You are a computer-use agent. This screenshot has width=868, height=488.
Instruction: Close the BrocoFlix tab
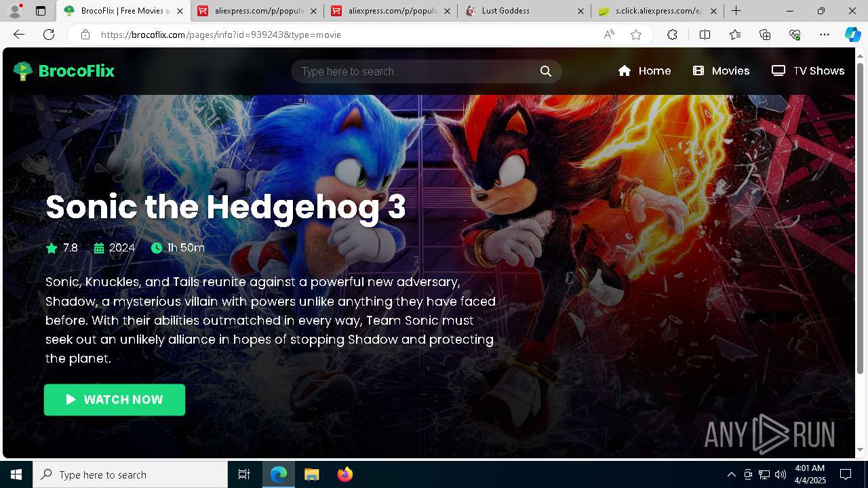[x=180, y=11]
